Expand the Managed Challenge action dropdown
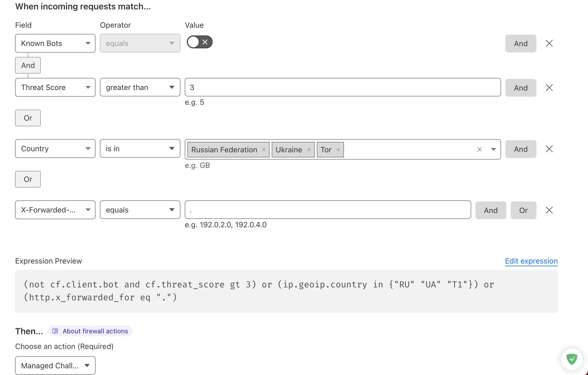 point(55,365)
